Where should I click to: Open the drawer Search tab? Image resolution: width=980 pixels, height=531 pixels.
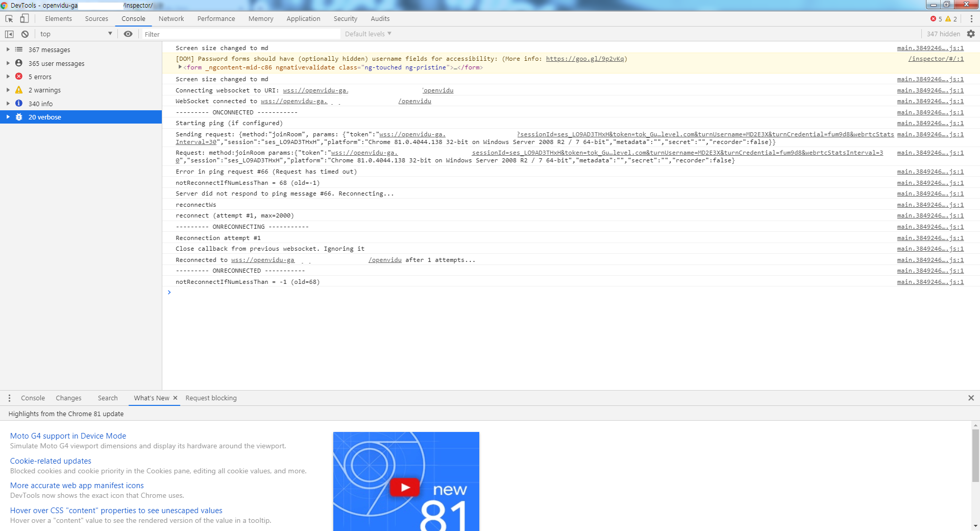point(108,398)
